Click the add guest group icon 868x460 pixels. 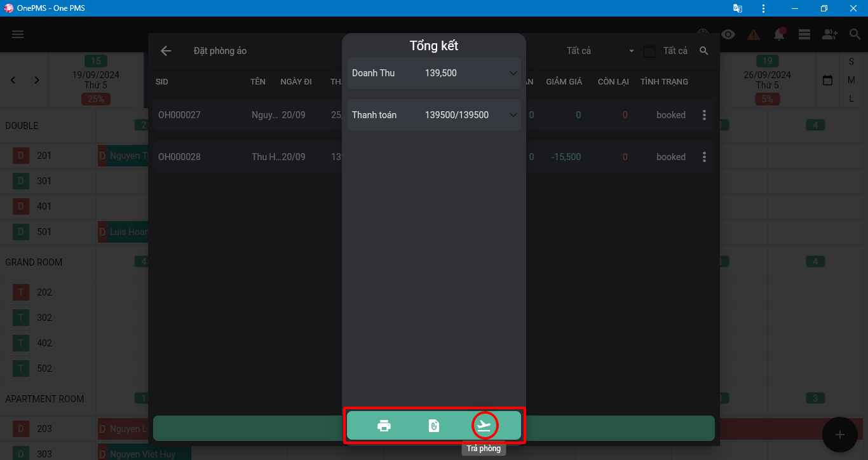830,34
